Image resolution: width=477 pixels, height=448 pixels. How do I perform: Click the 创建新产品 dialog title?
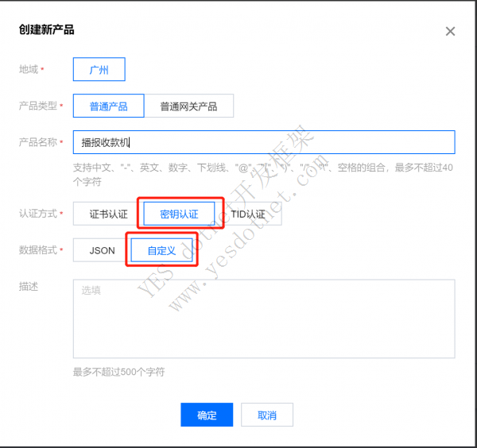tap(46, 30)
